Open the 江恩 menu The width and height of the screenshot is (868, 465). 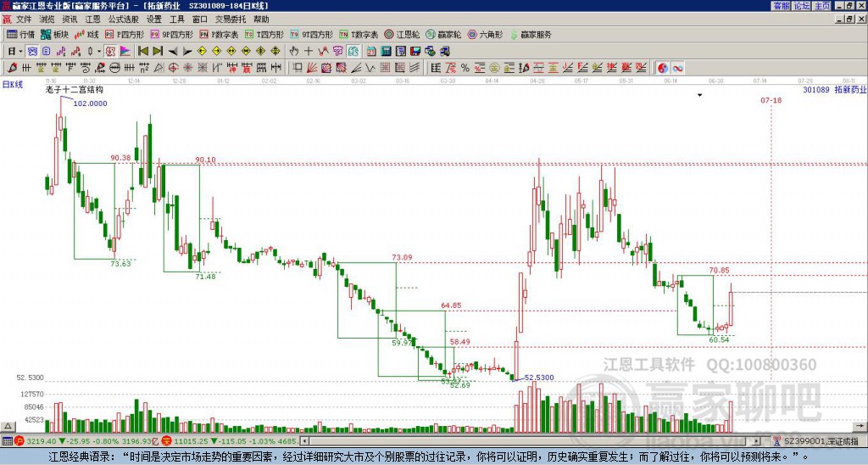click(93, 20)
